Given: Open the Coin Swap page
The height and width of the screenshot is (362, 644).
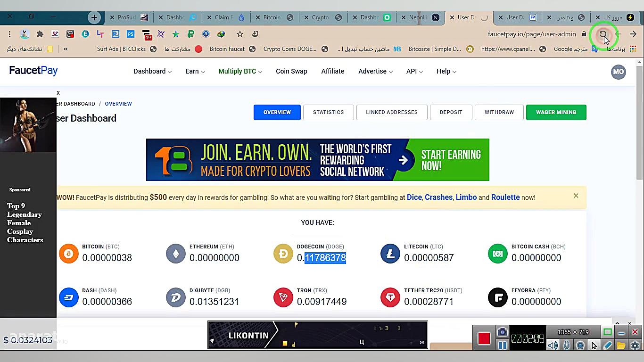Looking at the screenshot, I should click(x=291, y=71).
